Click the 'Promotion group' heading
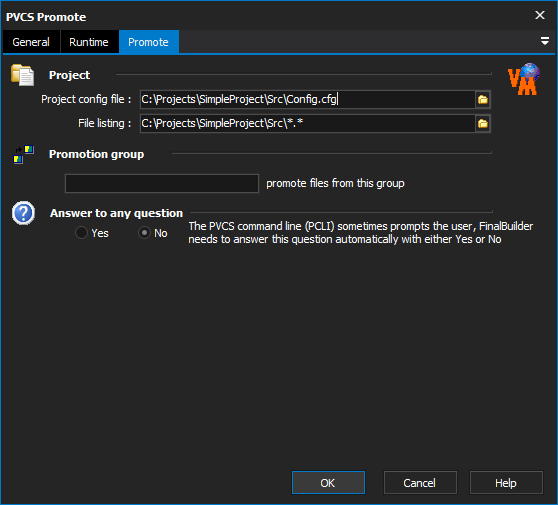The width and height of the screenshot is (558, 505). pos(96,154)
